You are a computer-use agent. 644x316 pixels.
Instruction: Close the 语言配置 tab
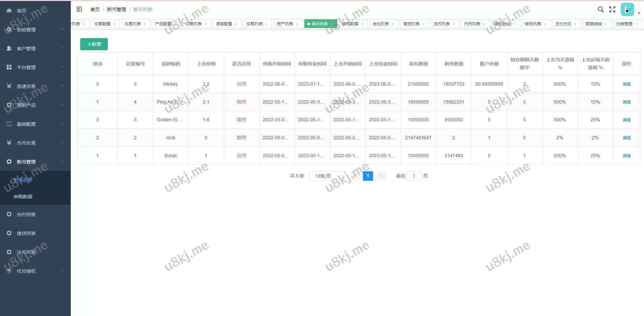(x=236, y=24)
